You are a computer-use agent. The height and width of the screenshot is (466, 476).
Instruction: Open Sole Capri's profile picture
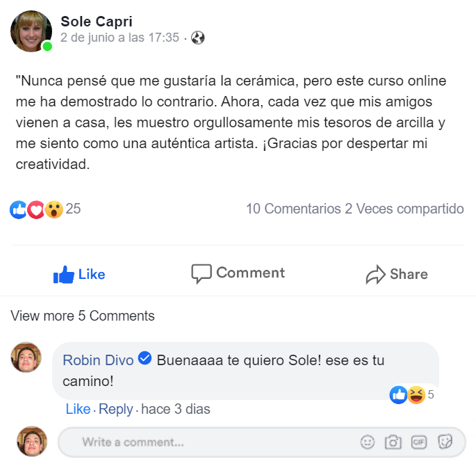pos(31,31)
